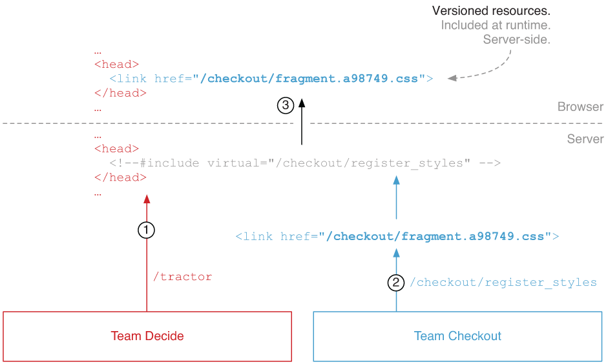
Task: Click the opening head tag in server section
Action: pyautogui.click(x=116, y=148)
